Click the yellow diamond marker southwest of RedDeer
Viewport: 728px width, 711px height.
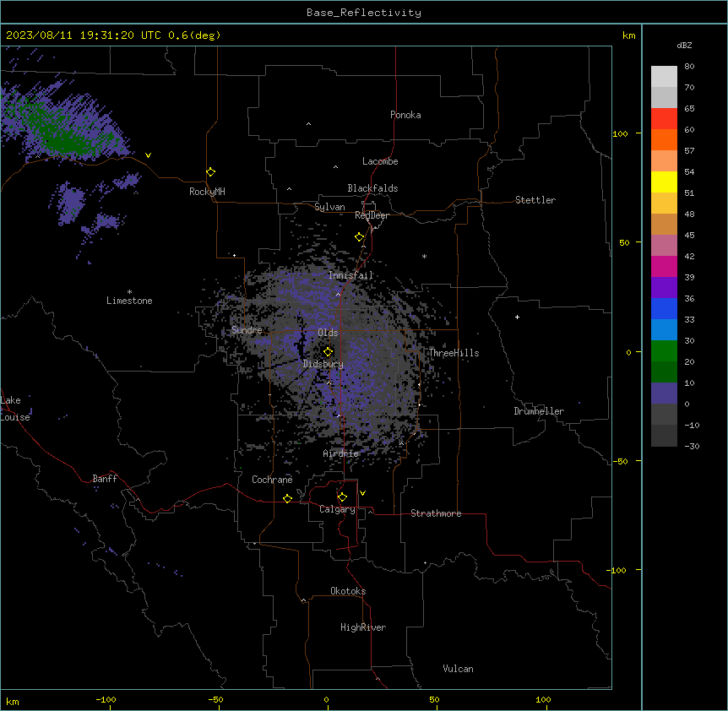point(359,237)
